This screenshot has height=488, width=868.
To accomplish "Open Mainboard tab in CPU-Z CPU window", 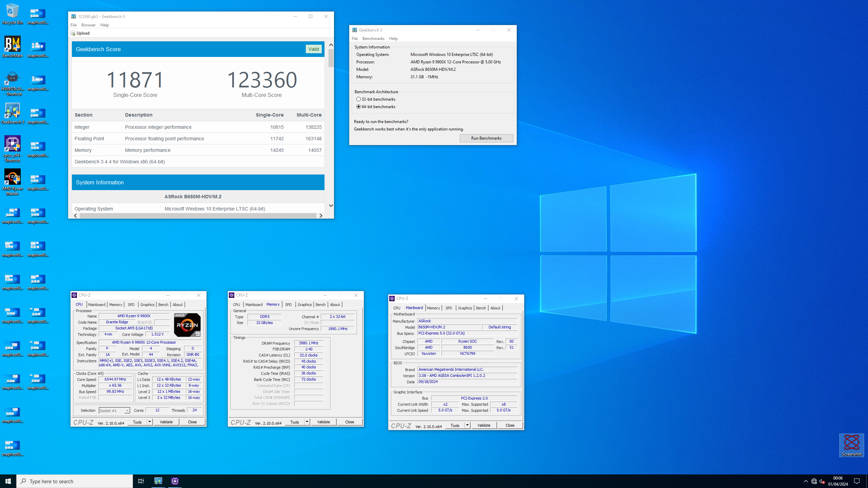I will (x=97, y=305).
